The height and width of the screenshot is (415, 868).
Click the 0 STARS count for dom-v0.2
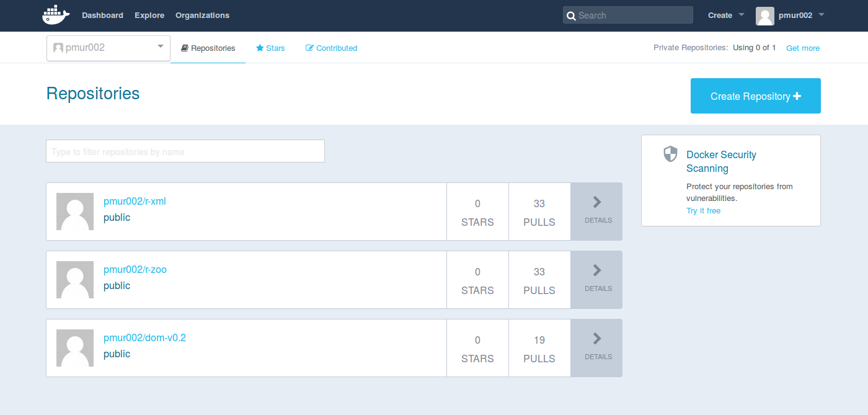pos(477,349)
